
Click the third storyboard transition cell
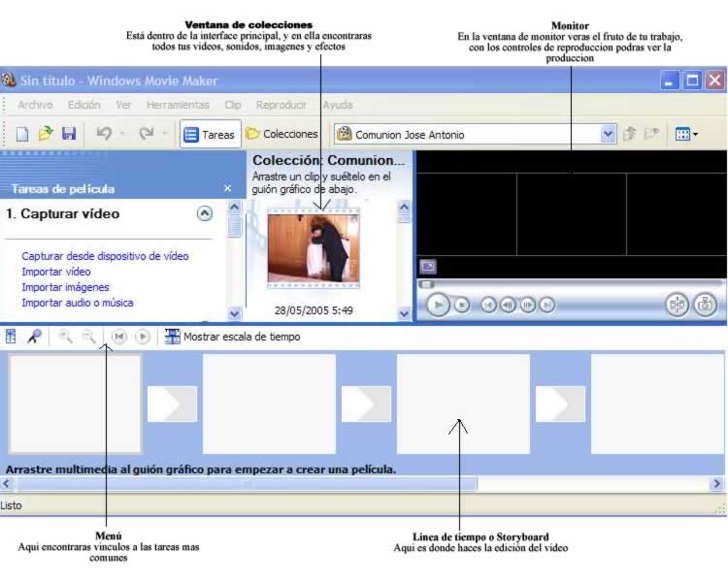click(x=560, y=404)
